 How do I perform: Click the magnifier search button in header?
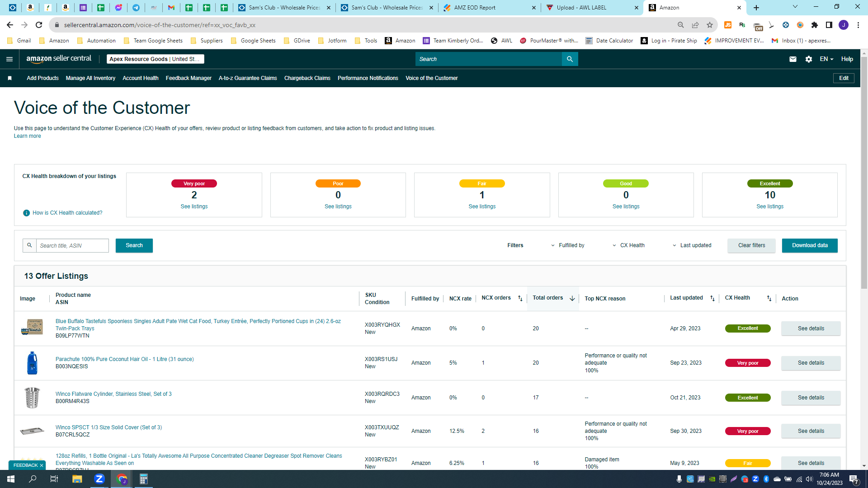pos(570,59)
